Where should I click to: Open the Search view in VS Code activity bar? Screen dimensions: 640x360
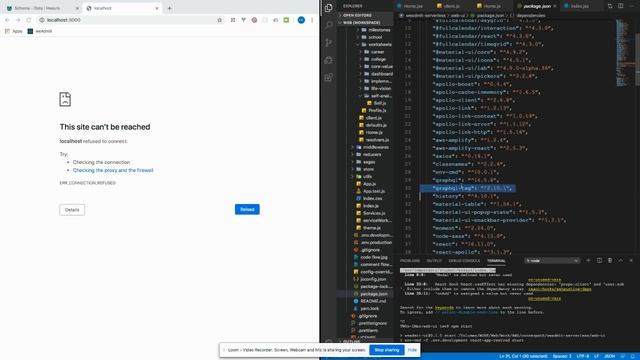329,25
